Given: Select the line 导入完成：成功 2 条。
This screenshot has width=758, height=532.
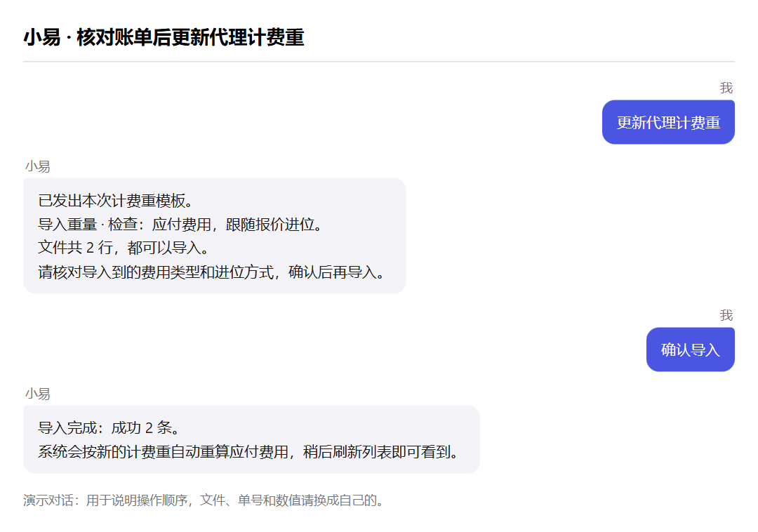Looking at the screenshot, I should pyautogui.click(x=109, y=427).
